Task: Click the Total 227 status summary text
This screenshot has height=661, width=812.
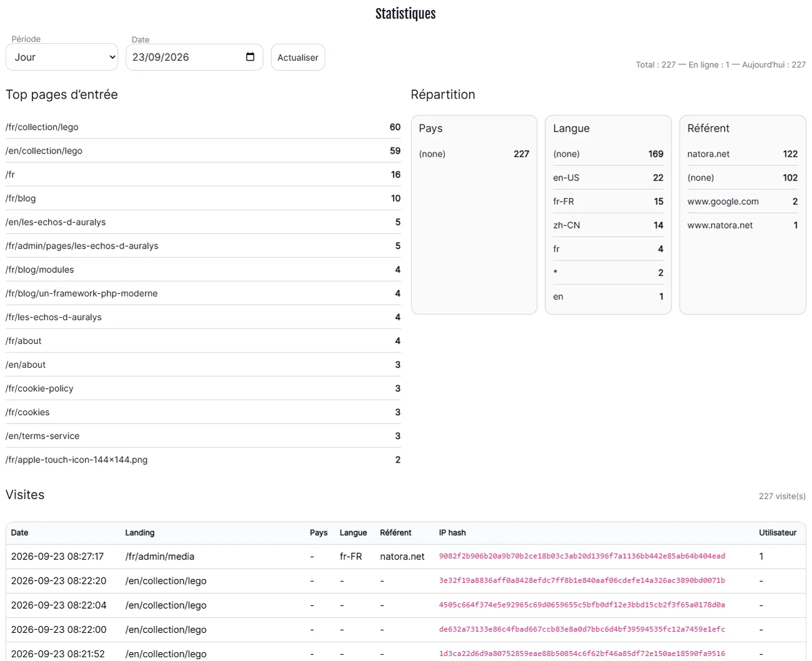Action: pyautogui.click(x=721, y=64)
